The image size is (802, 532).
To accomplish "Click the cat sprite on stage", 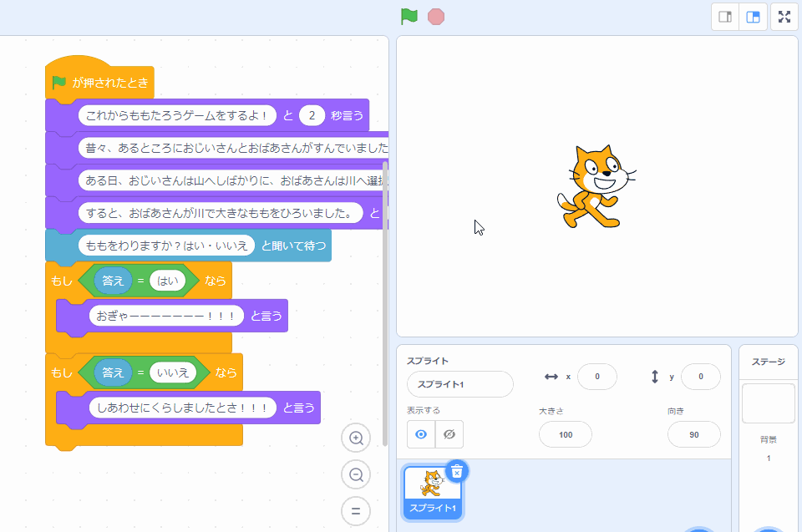I will pyautogui.click(x=596, y=187).
